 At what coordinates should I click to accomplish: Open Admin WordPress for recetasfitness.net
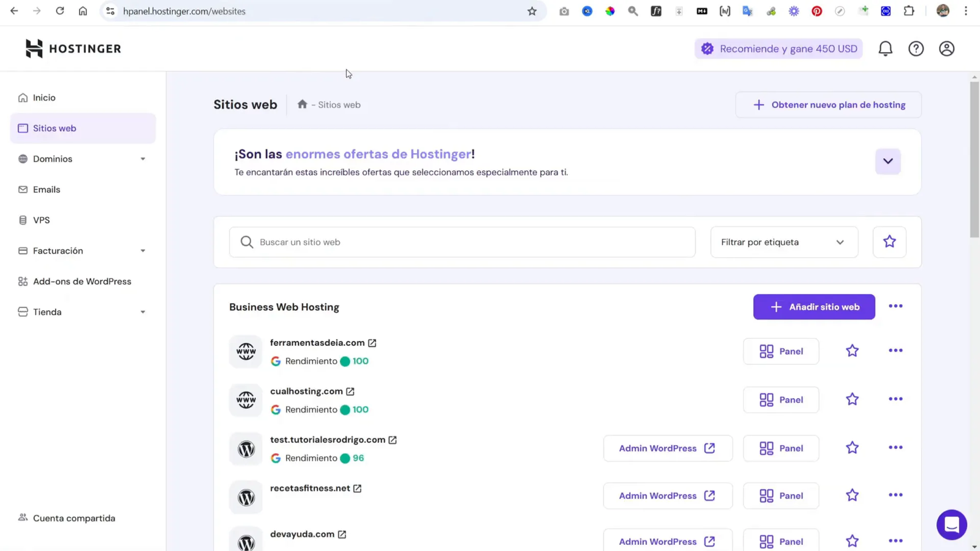coord(667,495)
